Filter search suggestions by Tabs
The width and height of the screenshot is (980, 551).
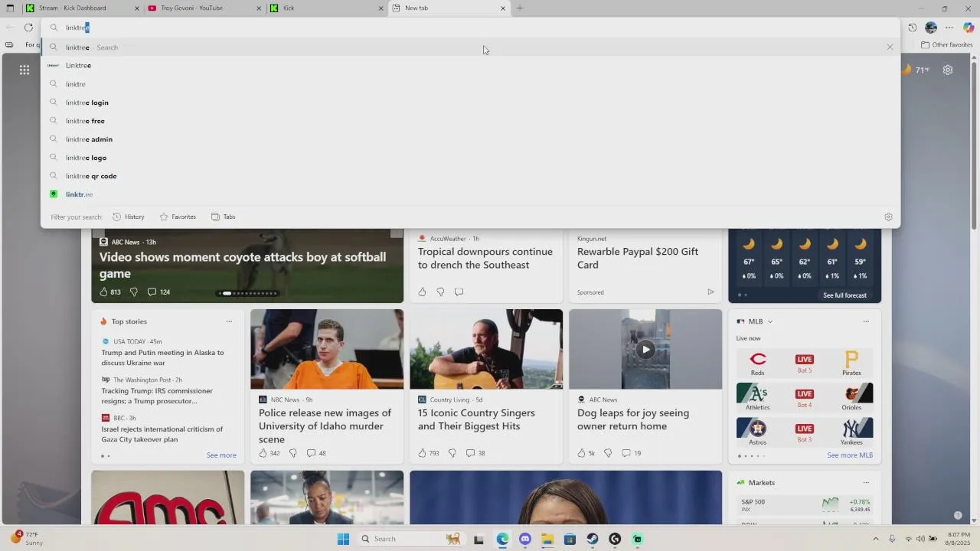(223, 217)
